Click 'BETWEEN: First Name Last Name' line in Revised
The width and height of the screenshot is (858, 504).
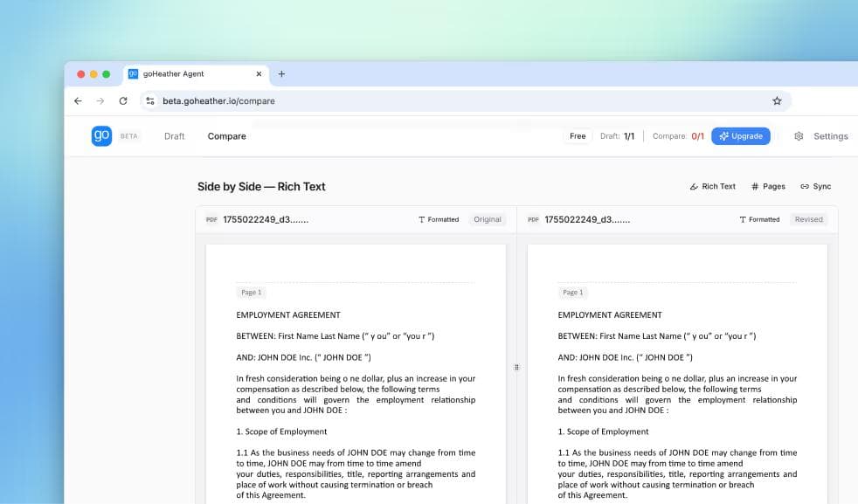click(657, 336)
